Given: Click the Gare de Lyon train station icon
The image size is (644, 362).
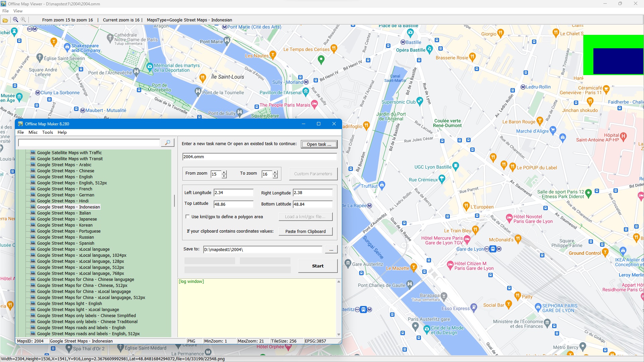Looking at the screenshot, I should [x=493, y=249].
